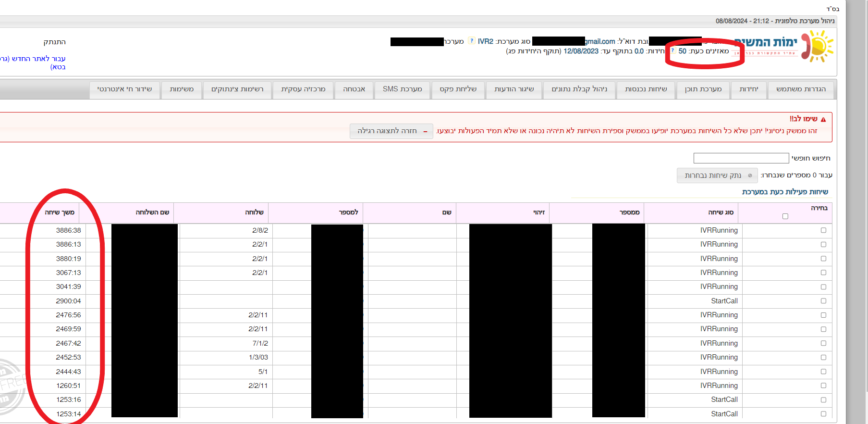Click the Yemot HaMashiach sun logo
The image size is (868, 424).
[x=819, y=46]
